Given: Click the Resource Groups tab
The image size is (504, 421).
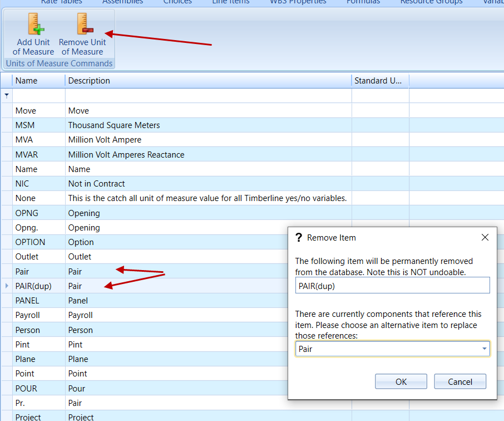Looking at the screenshot, I should 431,3.
